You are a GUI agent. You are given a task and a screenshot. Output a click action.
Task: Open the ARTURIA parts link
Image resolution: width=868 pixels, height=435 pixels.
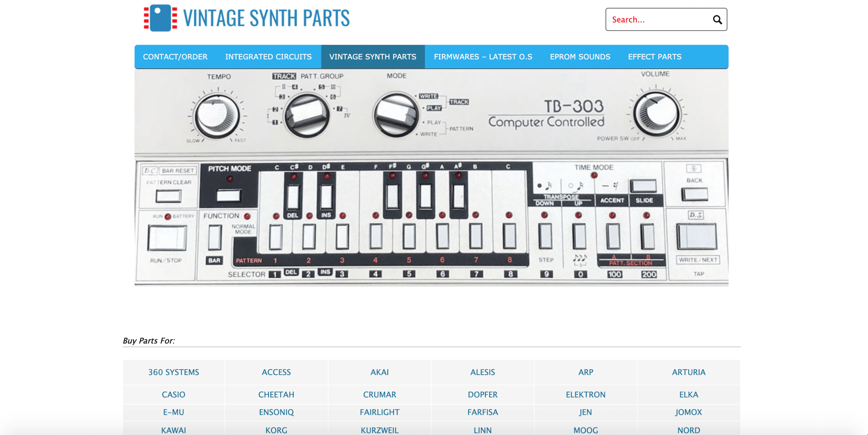[689, 372]
